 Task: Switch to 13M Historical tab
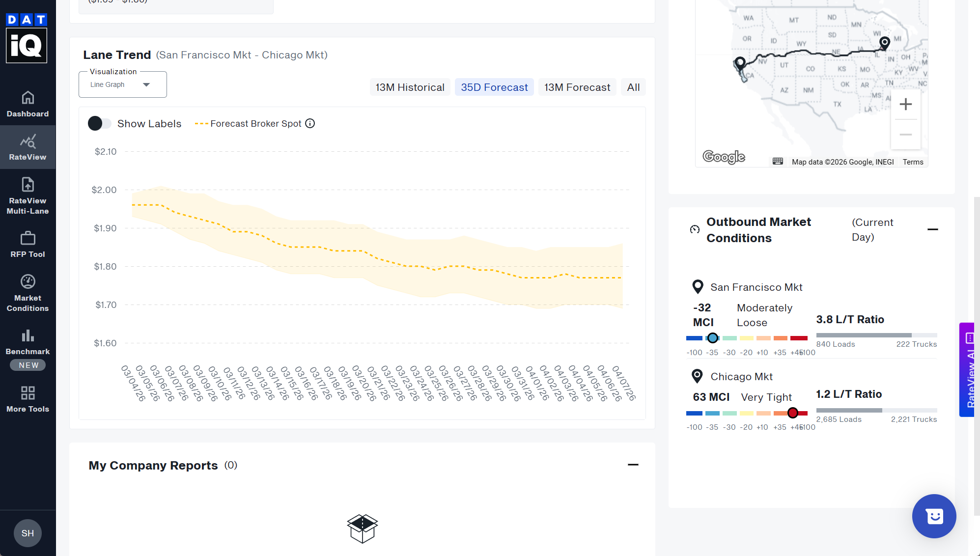coord(410,87)
